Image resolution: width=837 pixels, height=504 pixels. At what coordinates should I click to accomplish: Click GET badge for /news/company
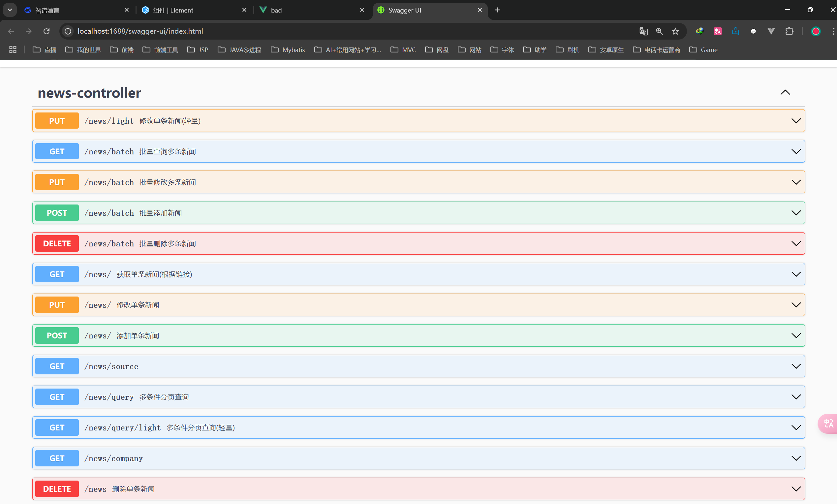(x=57, y=458)
